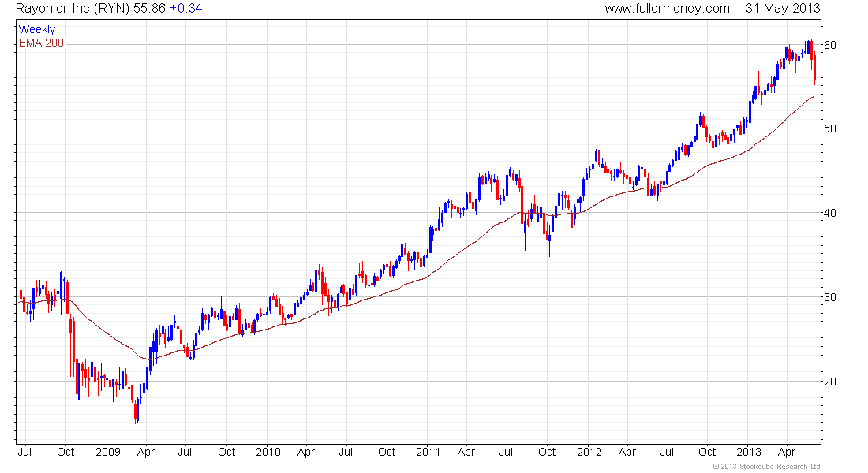The height and width of the screenshot is (473, 868).
Task: Click the 'Apr' axis label following 2009
Action: [x=146, y=453]
